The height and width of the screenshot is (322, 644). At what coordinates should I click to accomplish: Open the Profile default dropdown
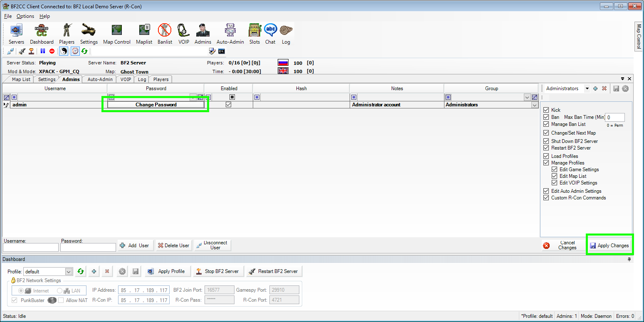69,272
